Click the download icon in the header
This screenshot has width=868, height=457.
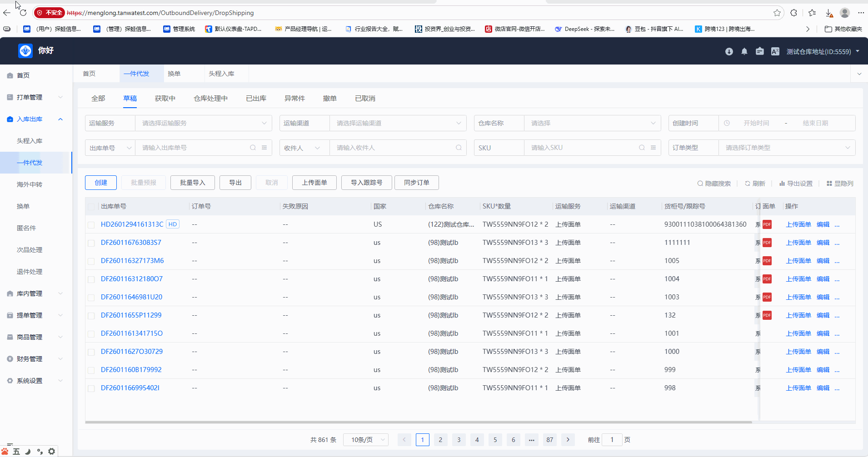point(729,52)
